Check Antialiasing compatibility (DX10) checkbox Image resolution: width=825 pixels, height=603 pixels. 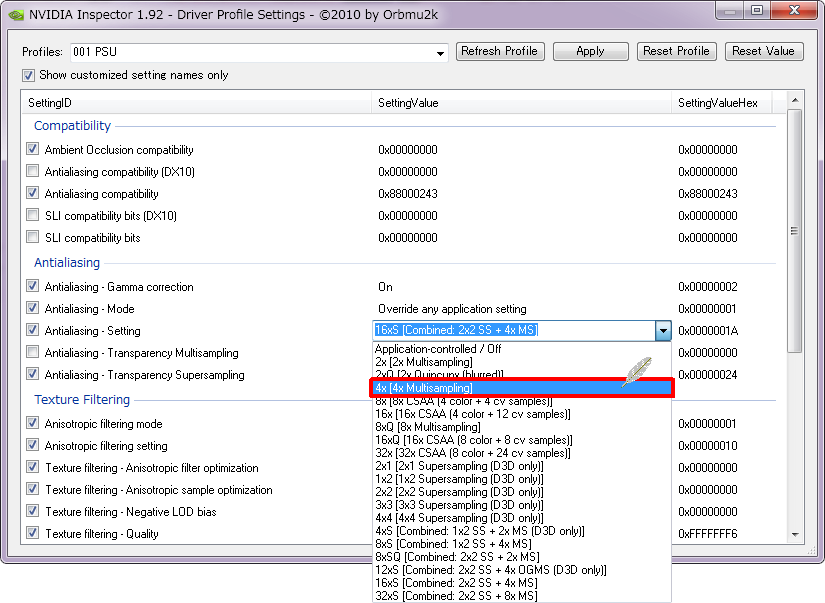[33, 171]
